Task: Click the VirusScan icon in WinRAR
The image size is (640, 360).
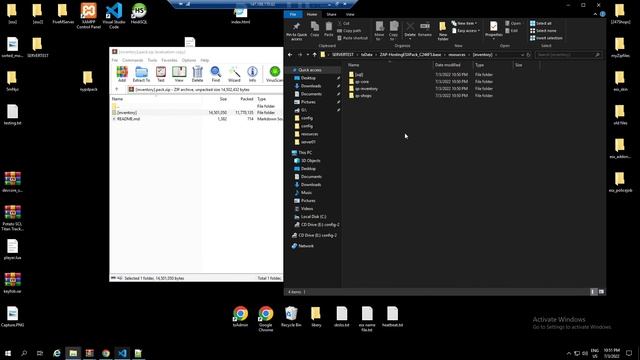Action: pyautogui.click(x=274, y=74)
